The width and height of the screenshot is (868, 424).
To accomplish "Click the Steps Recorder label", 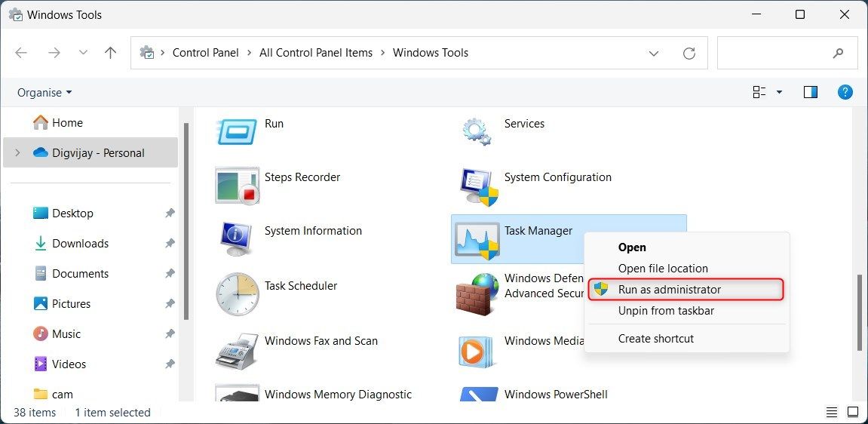I will tap(302, 177).
